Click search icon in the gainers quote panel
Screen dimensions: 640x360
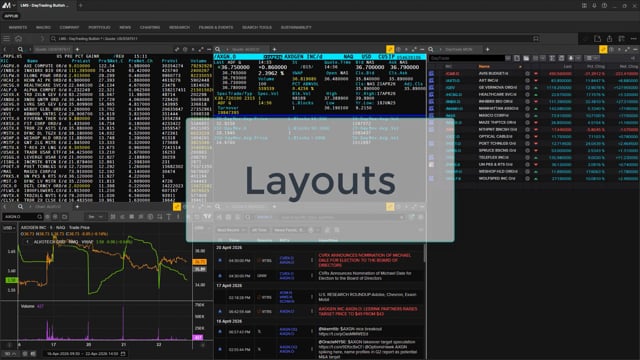pos(20,49)
